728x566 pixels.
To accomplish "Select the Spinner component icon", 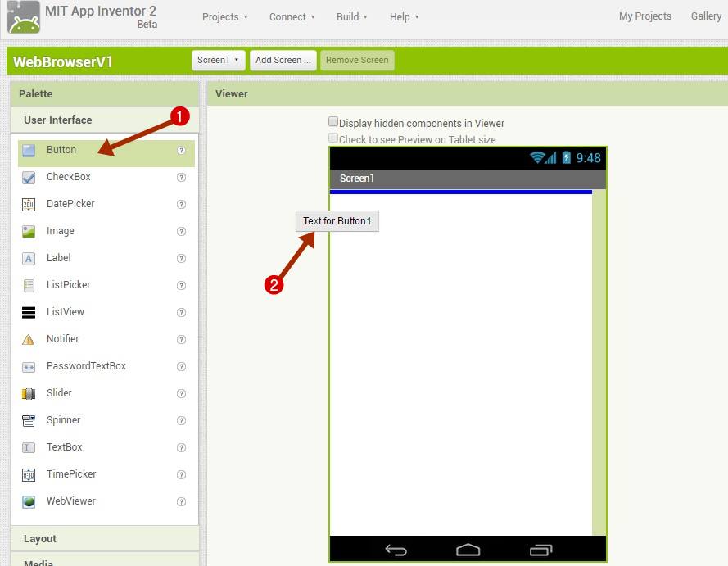I will pos(29,421).
